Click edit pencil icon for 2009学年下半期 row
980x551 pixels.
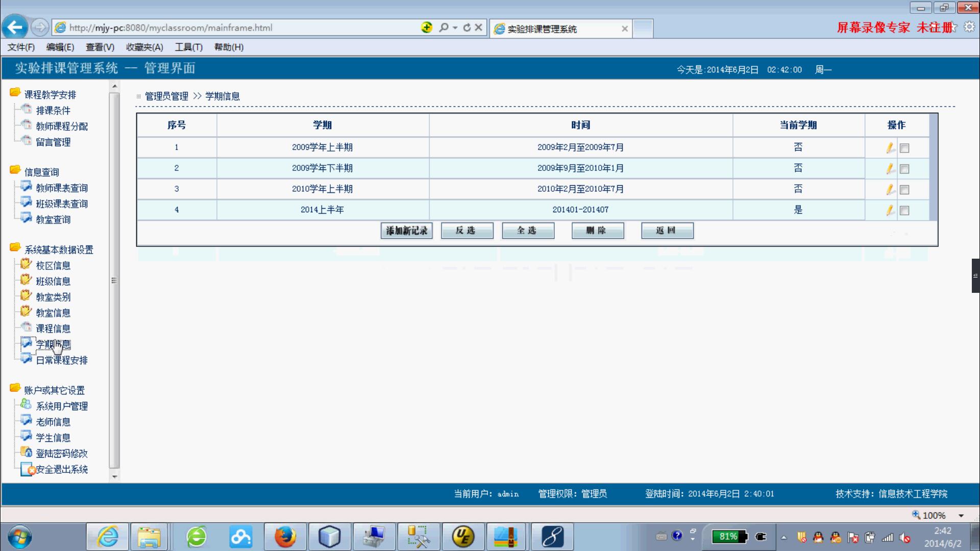[x=890, y=169]
